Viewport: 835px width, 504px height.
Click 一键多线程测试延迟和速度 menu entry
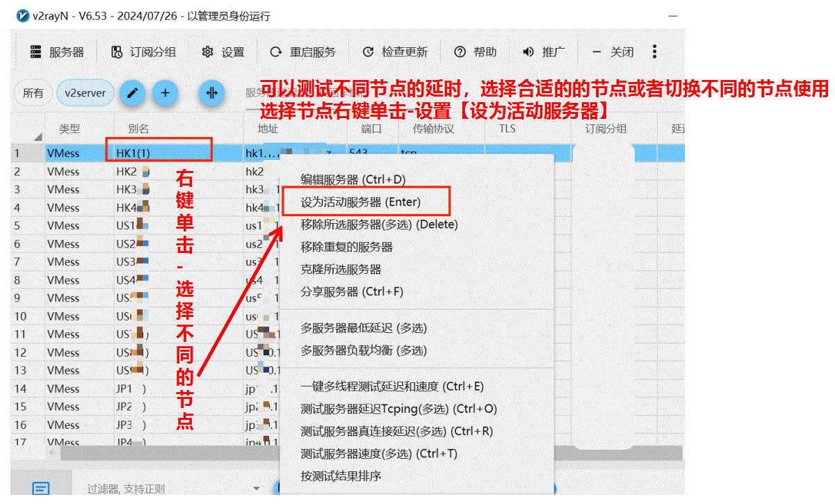point(391,387)
